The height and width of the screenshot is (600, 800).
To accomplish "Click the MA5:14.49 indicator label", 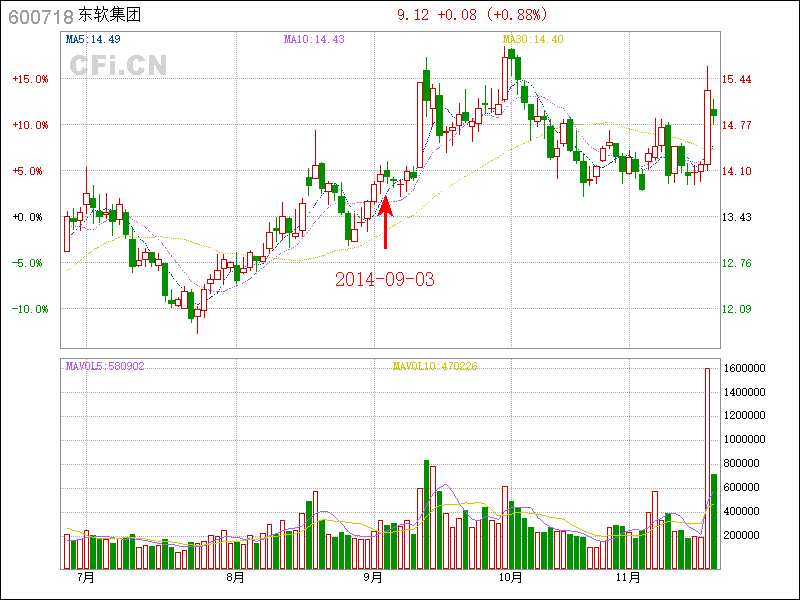I will [x=93, y=39].
